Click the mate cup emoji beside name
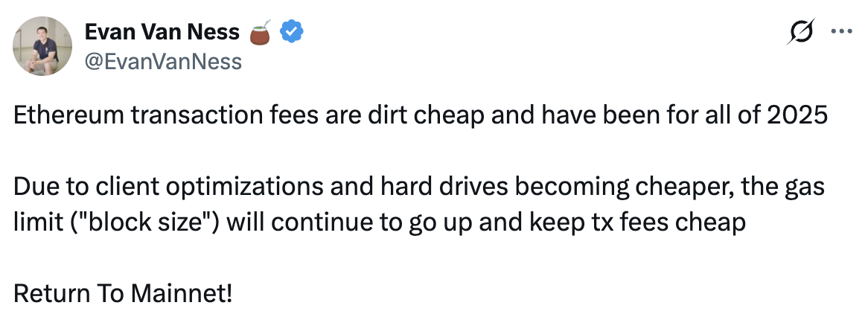The height and width of the screenshot is (314, 868). 261,32
